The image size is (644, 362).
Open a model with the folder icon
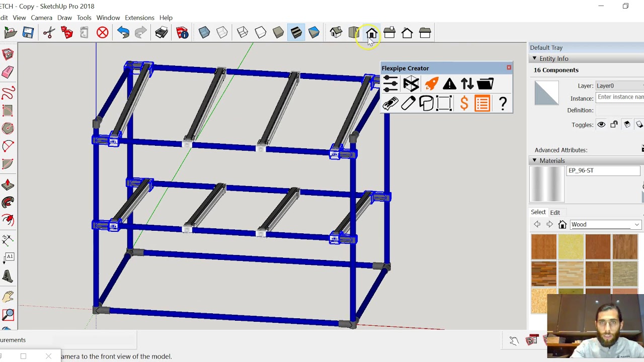(10, 33)
